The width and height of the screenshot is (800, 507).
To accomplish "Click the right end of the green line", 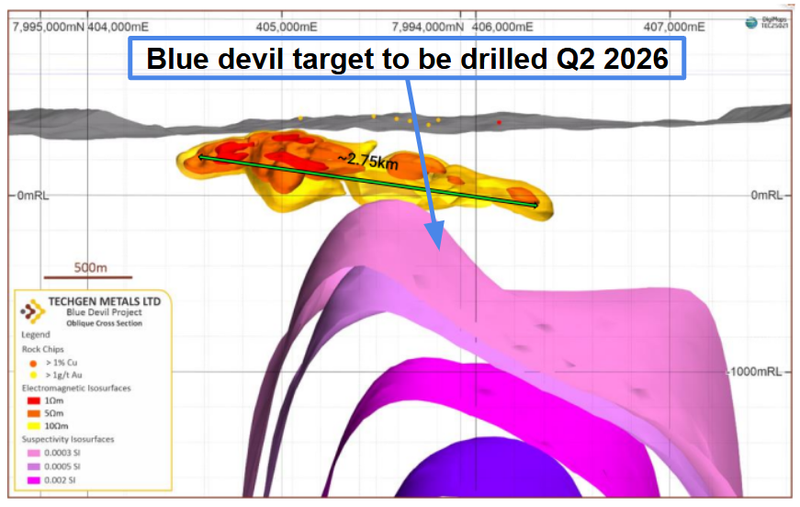I will click(x=536, y=205).
